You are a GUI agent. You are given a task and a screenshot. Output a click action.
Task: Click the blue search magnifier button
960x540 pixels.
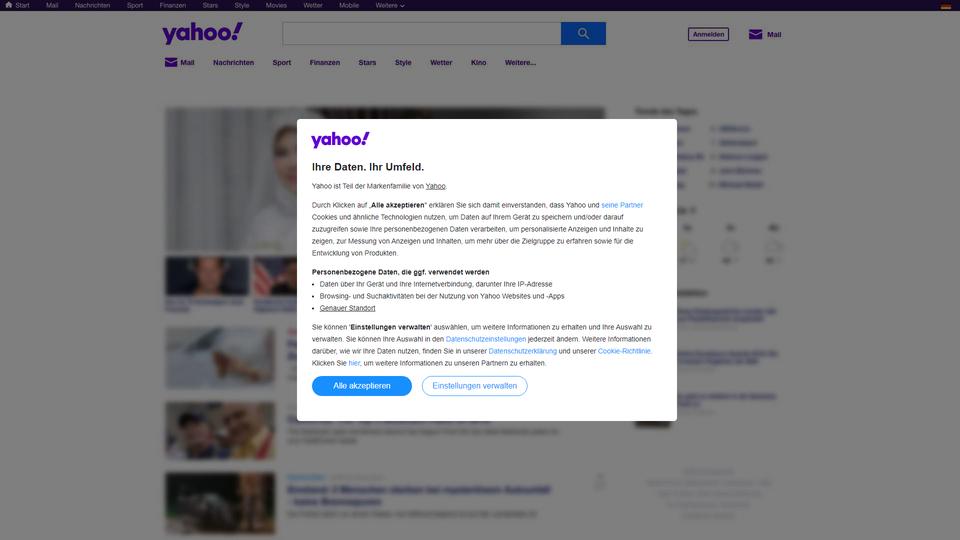point(583,34)
